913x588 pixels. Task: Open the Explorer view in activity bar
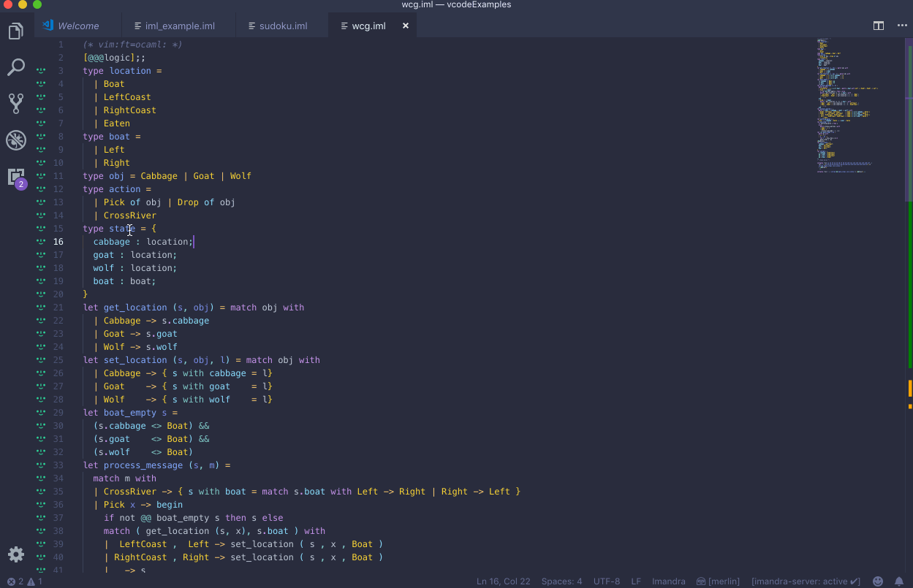click(x=16, y=31)
